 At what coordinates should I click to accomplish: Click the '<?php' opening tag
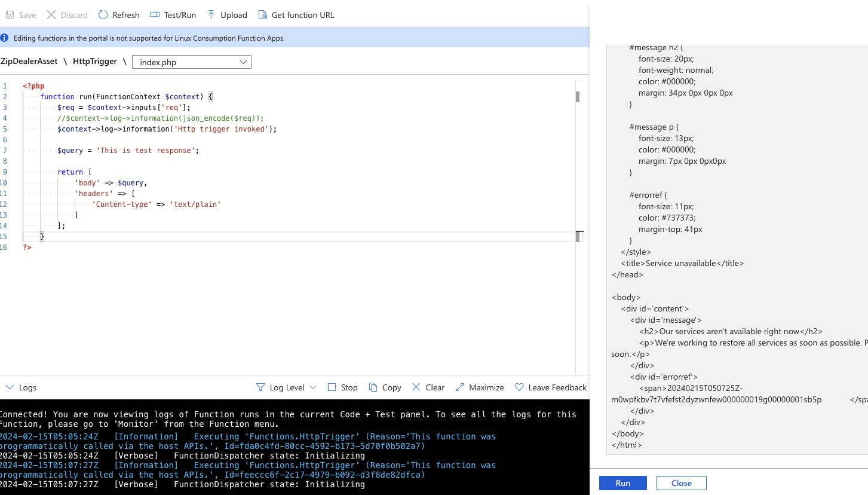[x=33, y=86]
